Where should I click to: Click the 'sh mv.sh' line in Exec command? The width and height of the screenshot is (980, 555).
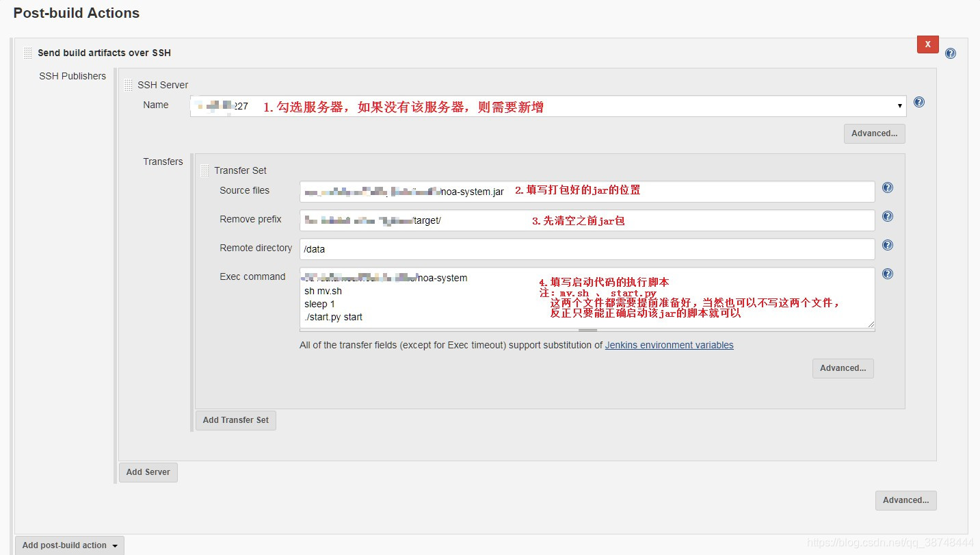click(x=323, y=291)
